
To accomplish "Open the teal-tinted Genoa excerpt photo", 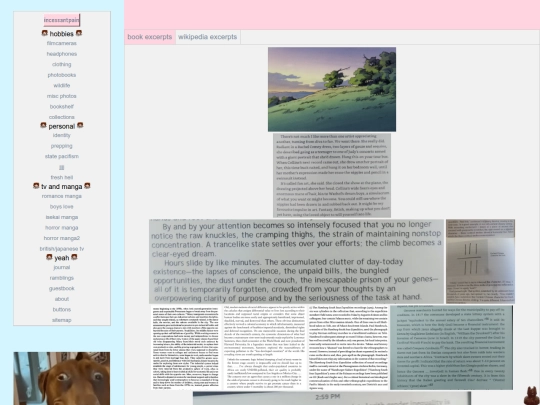I will pos(451,347).
